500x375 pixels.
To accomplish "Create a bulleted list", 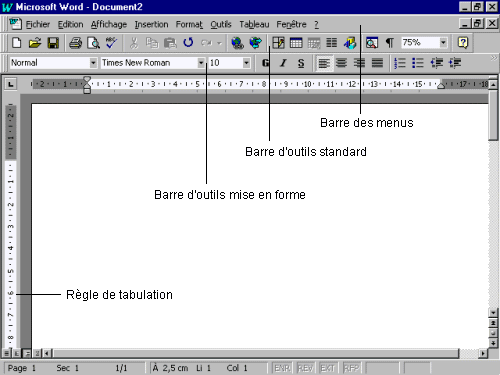I will [417, 63].
